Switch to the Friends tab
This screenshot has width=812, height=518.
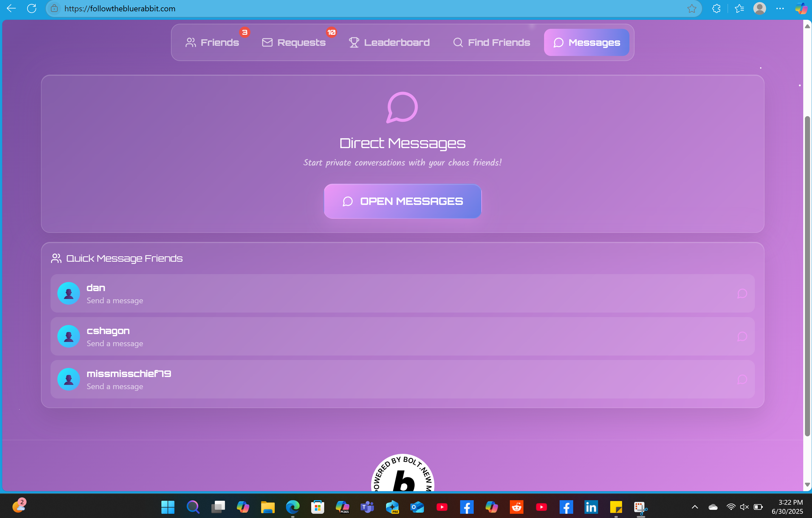[x=213, y=42]
